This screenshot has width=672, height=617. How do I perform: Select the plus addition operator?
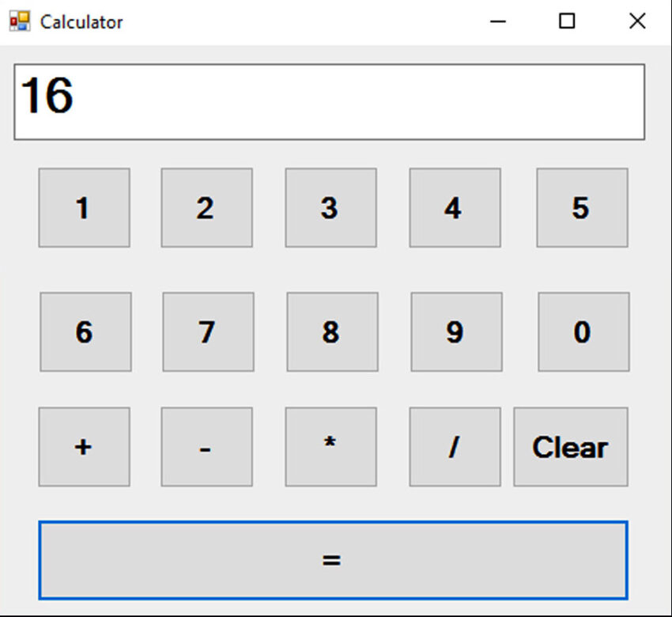tap(84, 447)
